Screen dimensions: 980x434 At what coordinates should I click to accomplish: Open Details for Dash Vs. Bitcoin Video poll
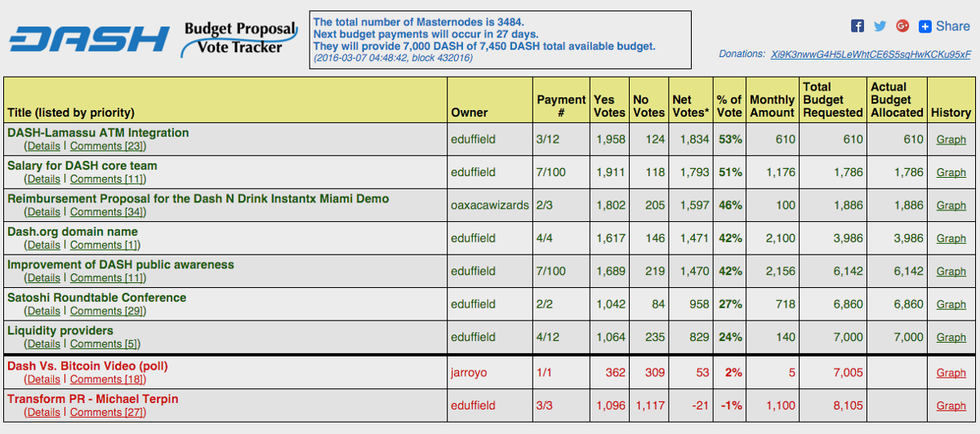coord(43,379)
